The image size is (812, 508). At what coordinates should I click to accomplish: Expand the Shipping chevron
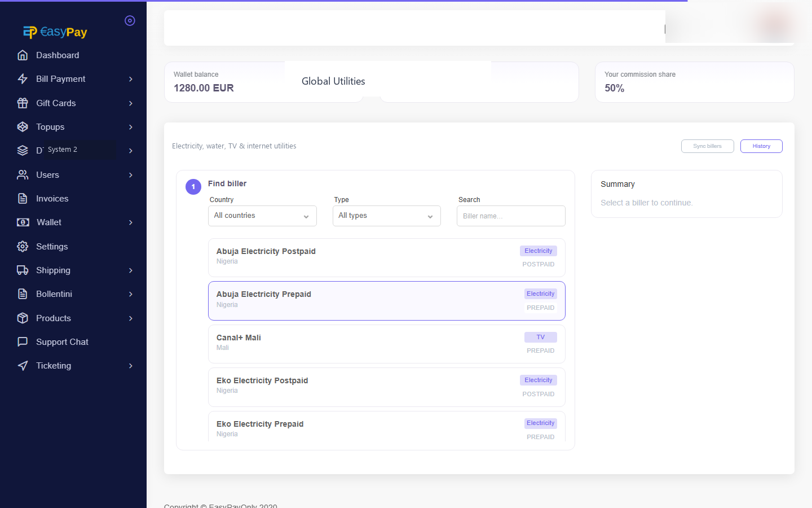pos(131,270)
